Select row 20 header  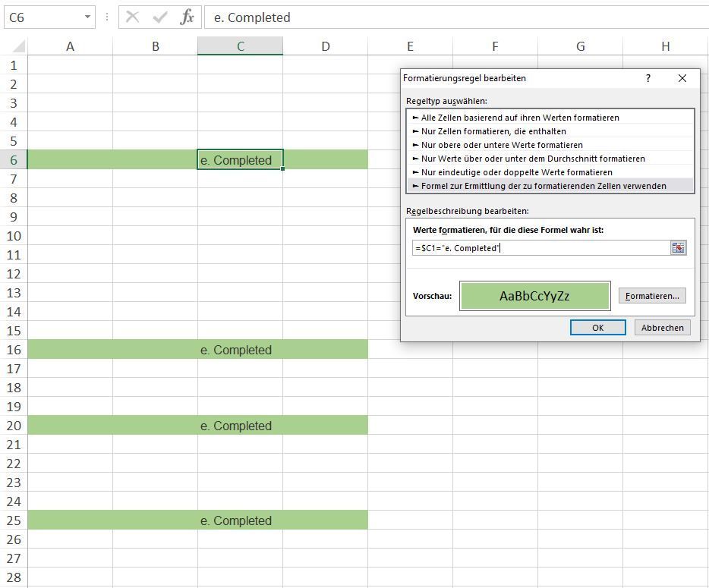click(14, 426)
